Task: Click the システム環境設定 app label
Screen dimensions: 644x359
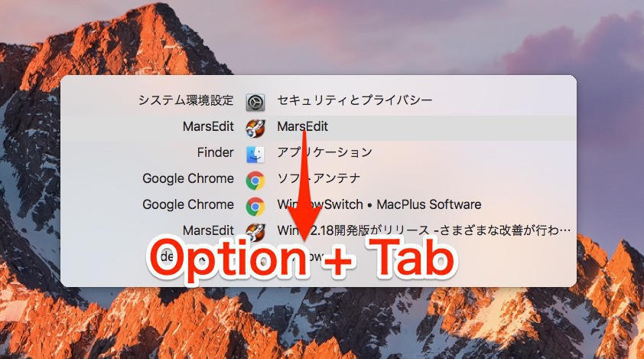Action: click(x=186, y=100)
